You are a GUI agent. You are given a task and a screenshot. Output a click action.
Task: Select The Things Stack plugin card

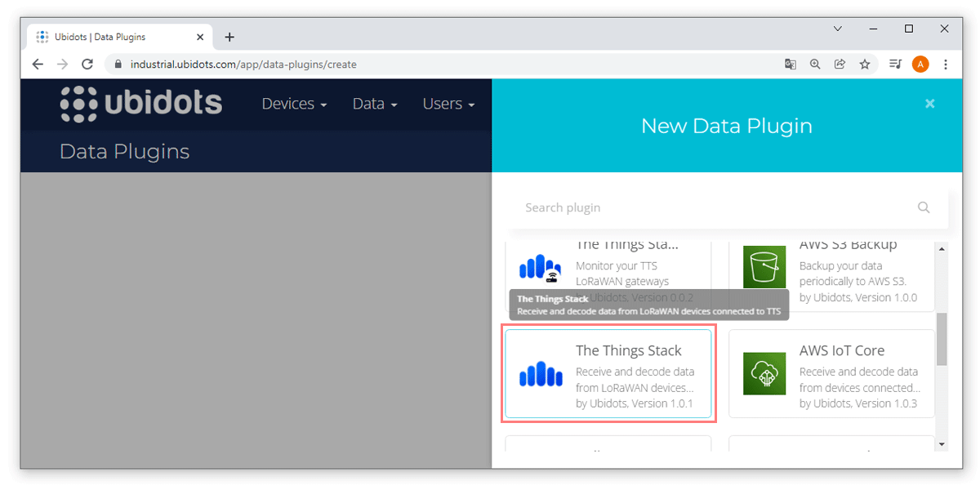pos(608,374)
